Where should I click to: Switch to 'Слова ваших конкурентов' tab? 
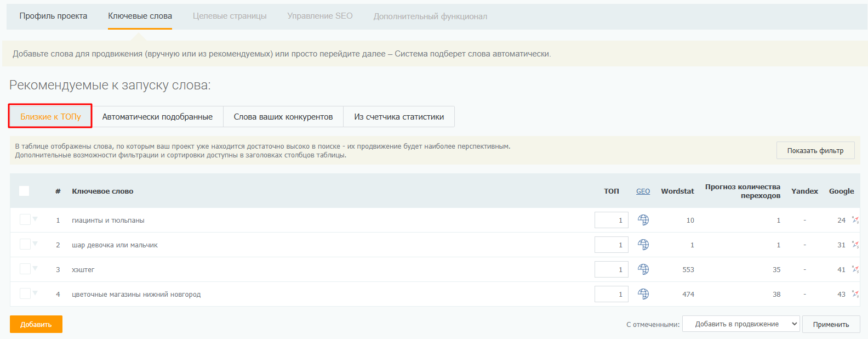click(283, 117)
